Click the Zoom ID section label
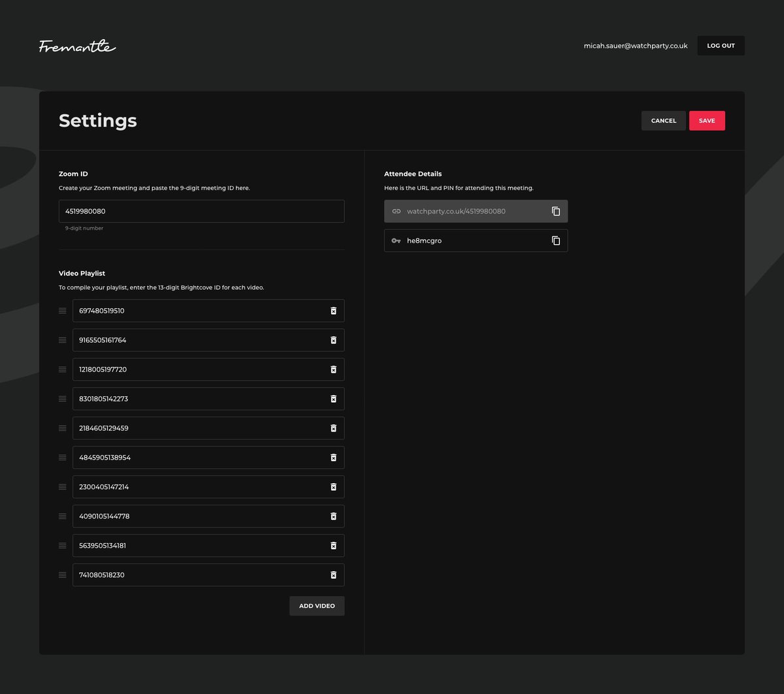This screenshot has height=694, width=784. point(73,174)
